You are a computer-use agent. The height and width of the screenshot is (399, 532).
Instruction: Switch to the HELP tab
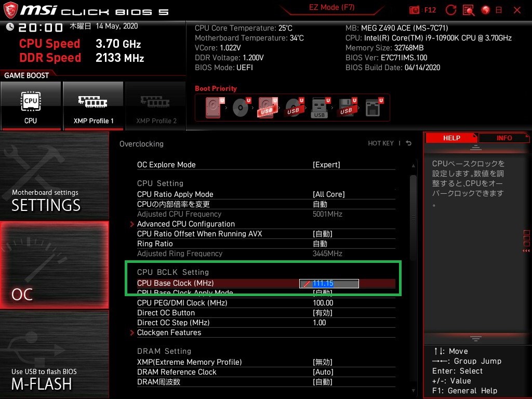451,138
